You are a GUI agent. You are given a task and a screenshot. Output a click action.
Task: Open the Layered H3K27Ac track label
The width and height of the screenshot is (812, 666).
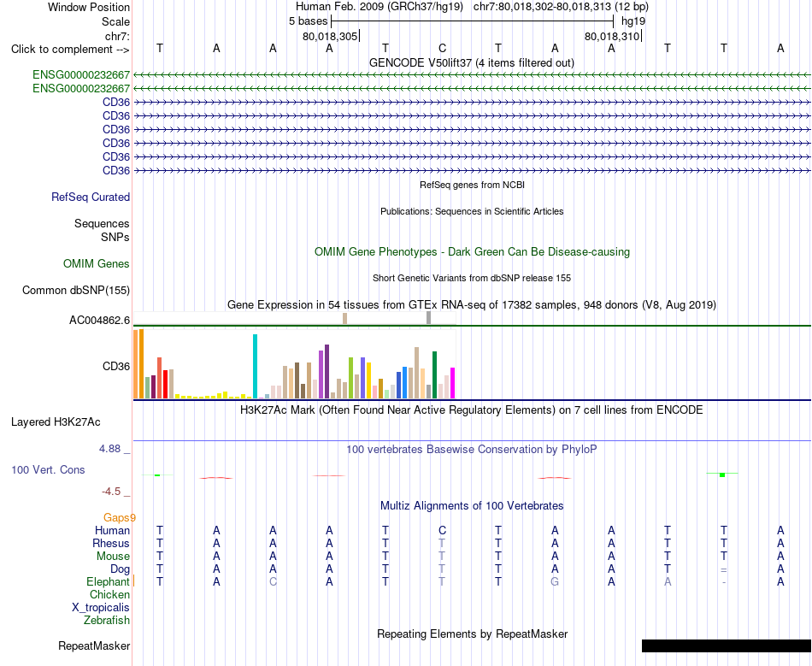[x=56, y=422]
